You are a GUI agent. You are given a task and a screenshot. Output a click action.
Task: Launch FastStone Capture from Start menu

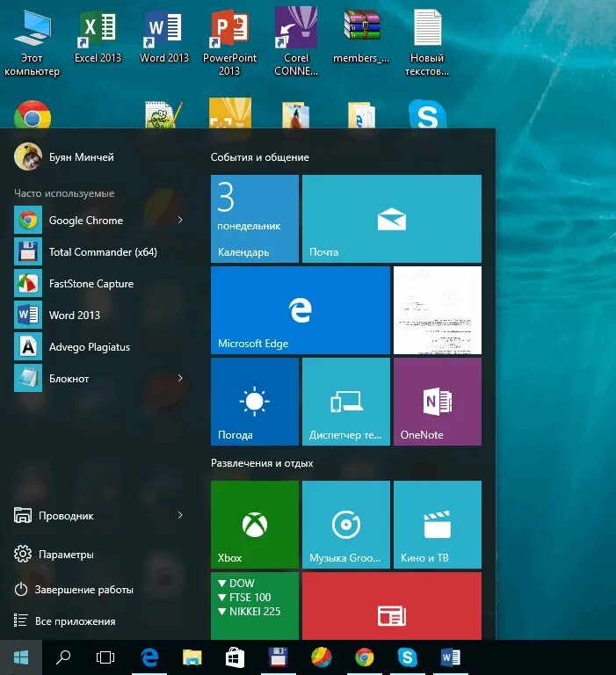tap(99, 283)
